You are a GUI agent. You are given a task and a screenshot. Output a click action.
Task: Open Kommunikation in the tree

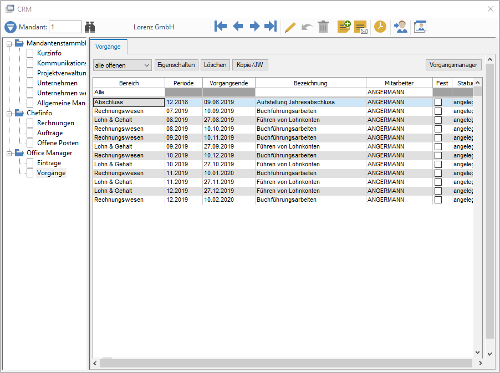click(61, 63)
